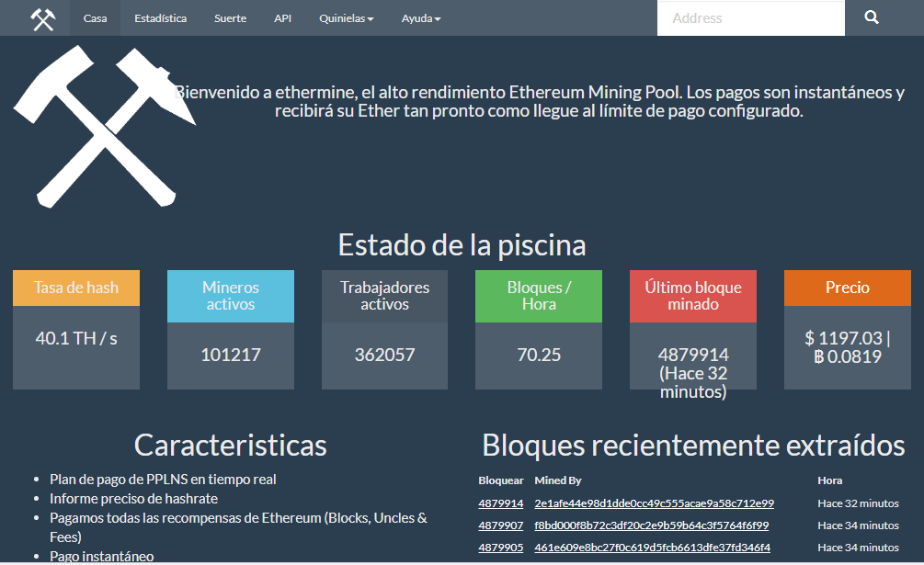
Task: Click the Último bloque minado card header
Action: click(x=693, y=296)
